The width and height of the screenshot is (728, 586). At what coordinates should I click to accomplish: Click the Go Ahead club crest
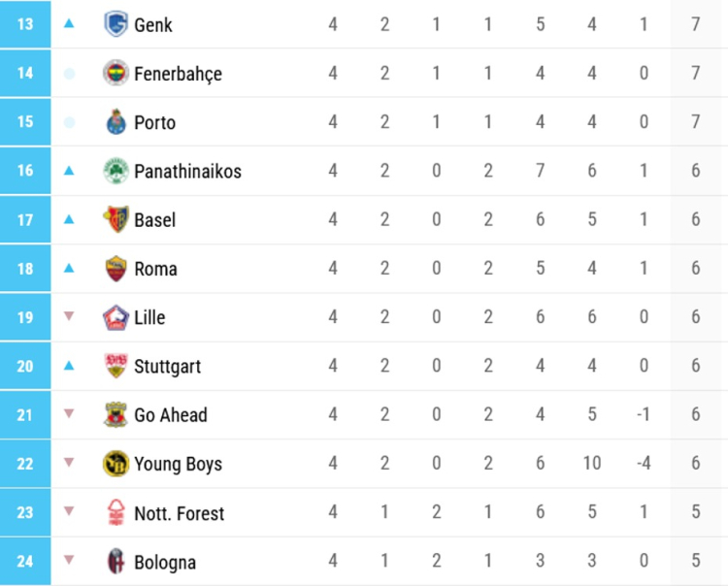[116, 415]
